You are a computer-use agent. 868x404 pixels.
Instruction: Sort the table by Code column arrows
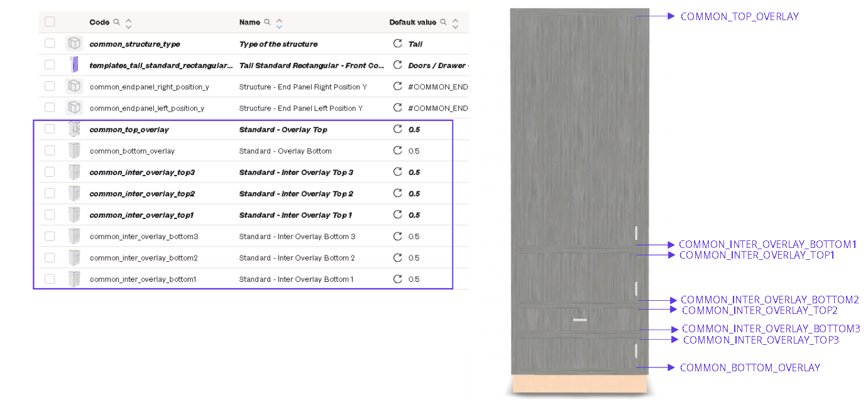(128, 23)
